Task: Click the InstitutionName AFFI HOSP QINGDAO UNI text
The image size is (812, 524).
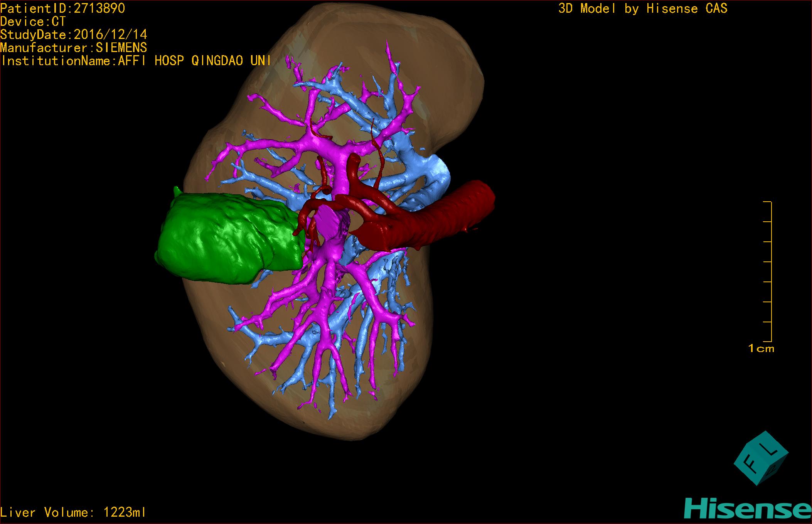Action: pyautogui.click(x=135, y=61)
